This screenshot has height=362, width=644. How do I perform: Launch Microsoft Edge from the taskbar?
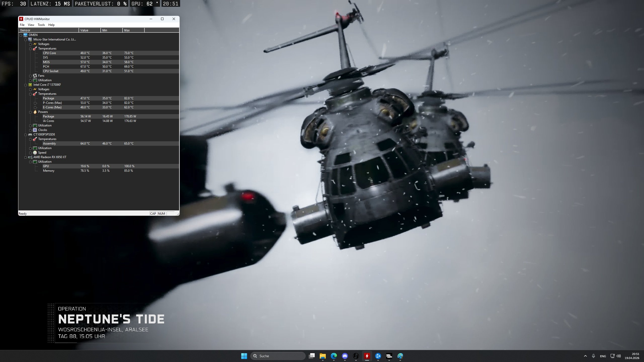pos(334,356)
